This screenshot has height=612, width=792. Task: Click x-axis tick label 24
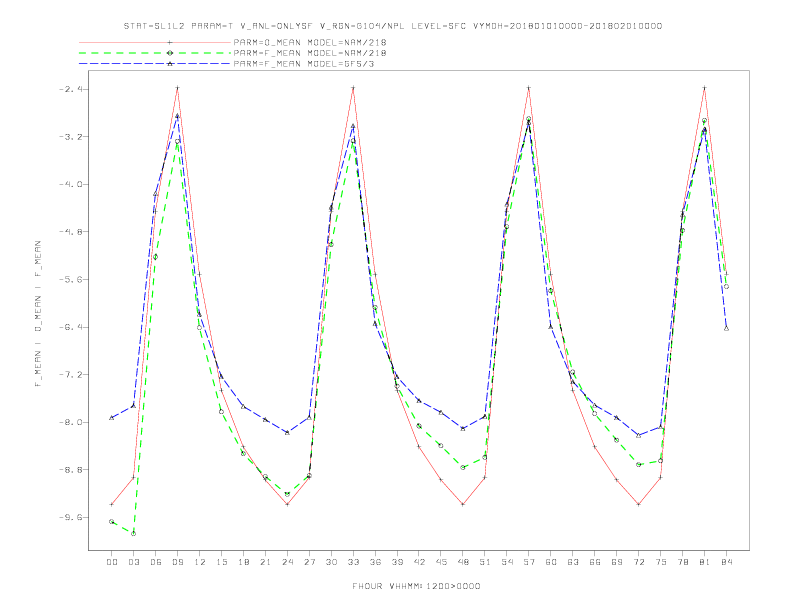click(287, 562)
